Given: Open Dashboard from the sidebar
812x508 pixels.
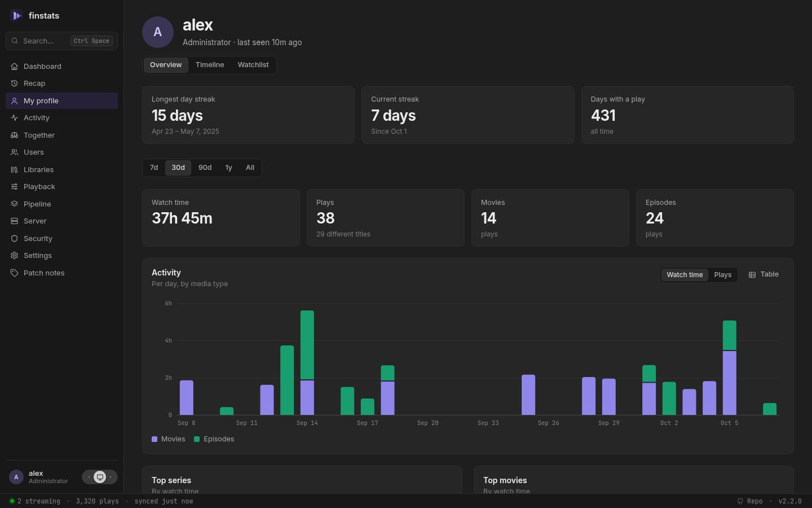Looking at the screenshot, I should (61, 67).
